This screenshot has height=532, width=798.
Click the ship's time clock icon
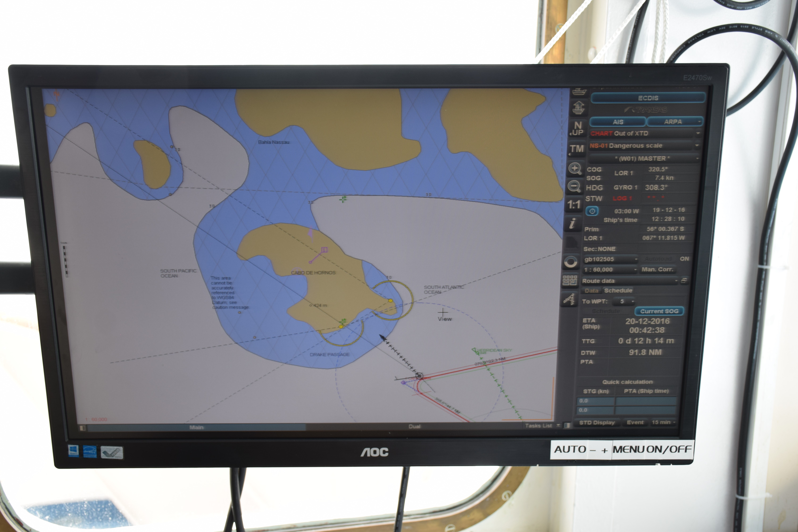[x=592, y=211]
